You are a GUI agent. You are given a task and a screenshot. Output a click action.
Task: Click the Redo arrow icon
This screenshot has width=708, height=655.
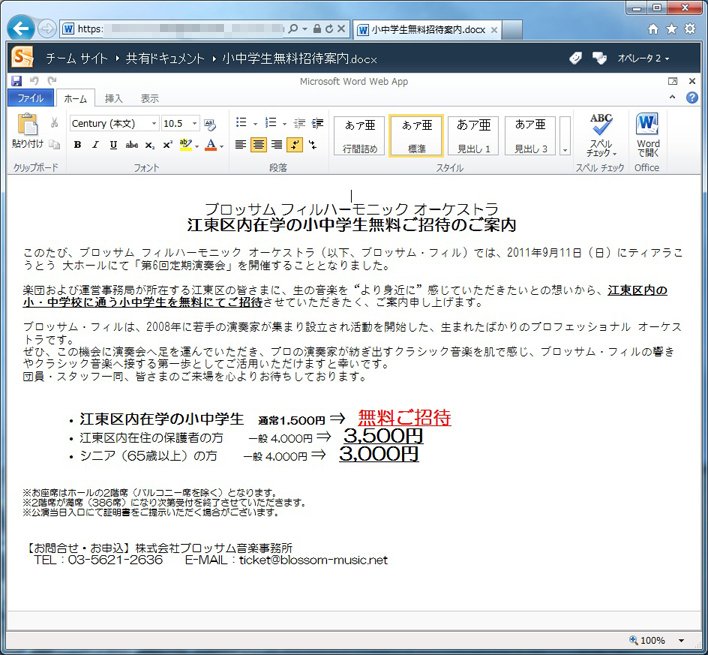[x=52, y=81]
